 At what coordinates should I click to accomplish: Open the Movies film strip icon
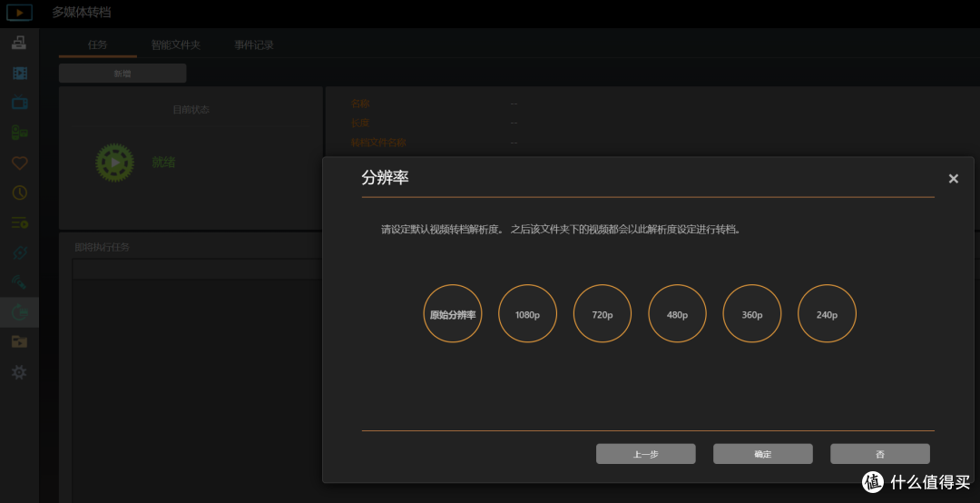(19, 74)
